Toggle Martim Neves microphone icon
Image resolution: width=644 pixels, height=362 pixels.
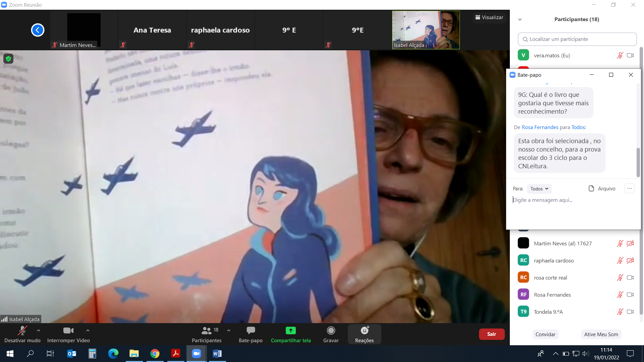tap(620, 244)
